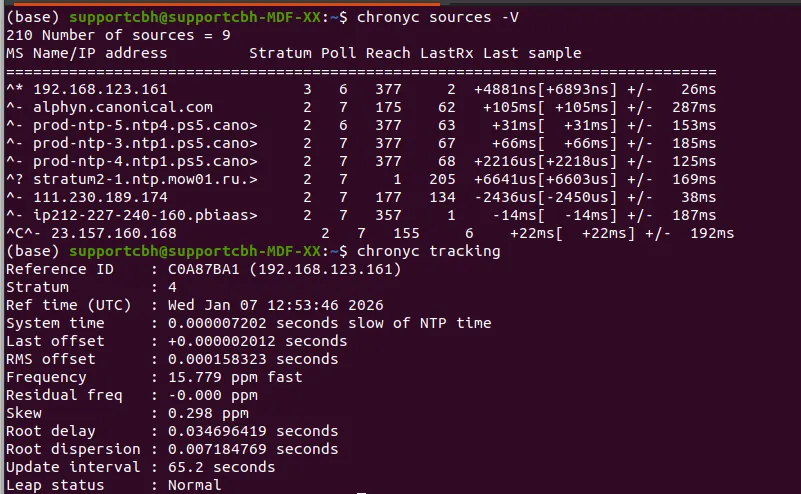Click the alphyn.canonical.com source name
801x494 pixels.
(x=123, y=107)
